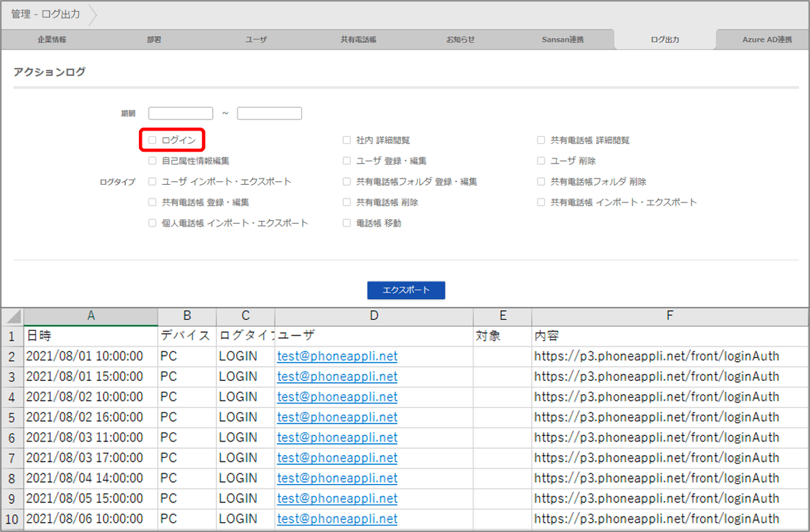The image size is (810, 532).
Task: Open the 企業情報 tab
Action: (52, 40)
